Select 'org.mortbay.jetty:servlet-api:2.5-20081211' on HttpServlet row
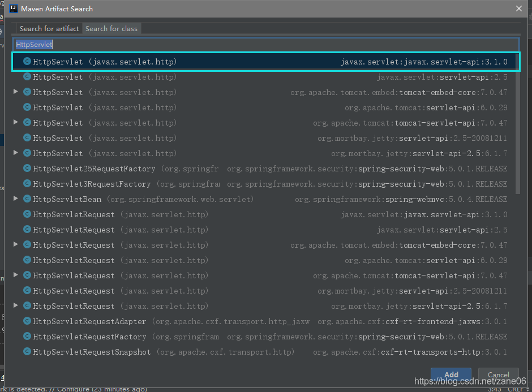Screen dimensions: 532x392 point(412,138)
